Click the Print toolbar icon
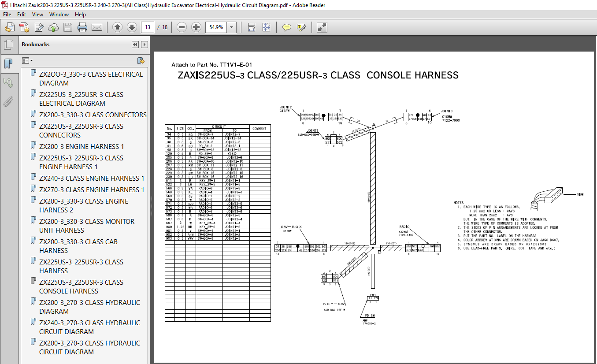 (x=82, y=27)
